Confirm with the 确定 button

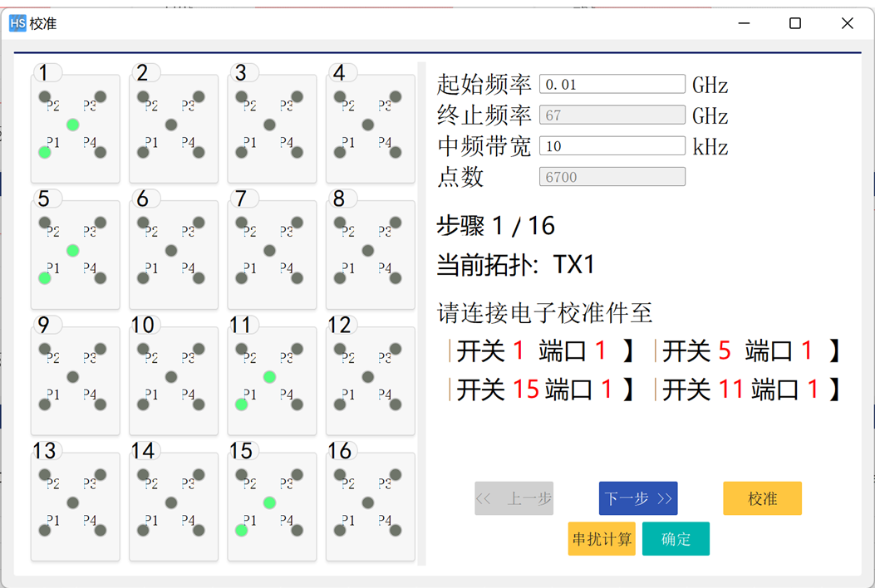676,539
